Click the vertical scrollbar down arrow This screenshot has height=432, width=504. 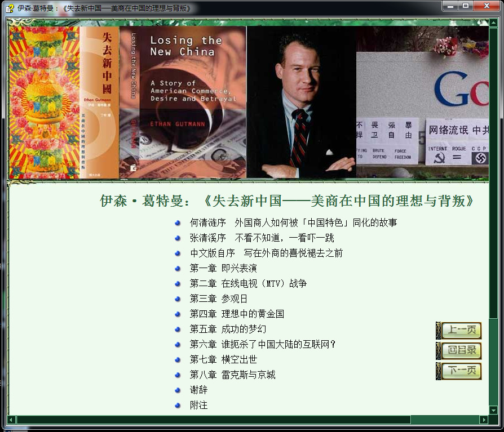(493, 410)
